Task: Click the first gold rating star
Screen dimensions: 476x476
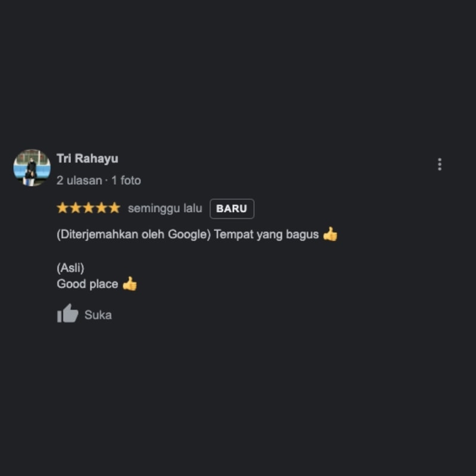Action: tap(62, 208)
